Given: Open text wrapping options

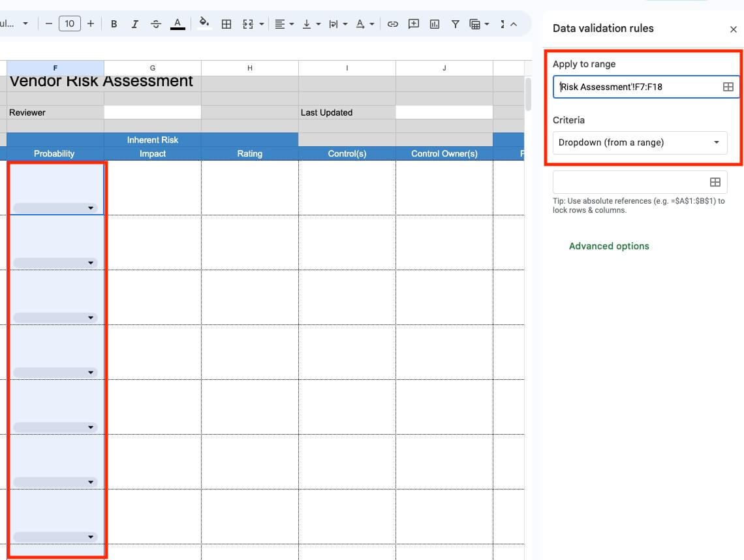Looking at the screenshot, I should pyautogui.click(x=338, y=23).
